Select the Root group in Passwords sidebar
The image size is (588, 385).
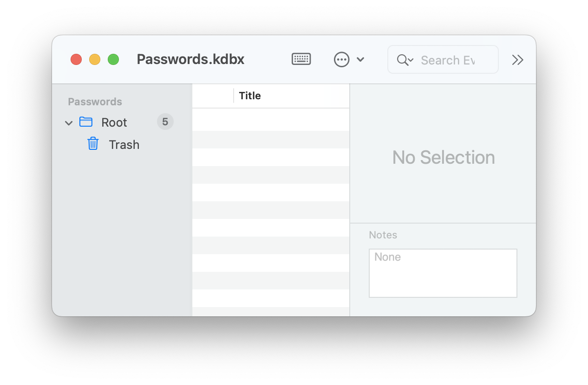[113, 122]
